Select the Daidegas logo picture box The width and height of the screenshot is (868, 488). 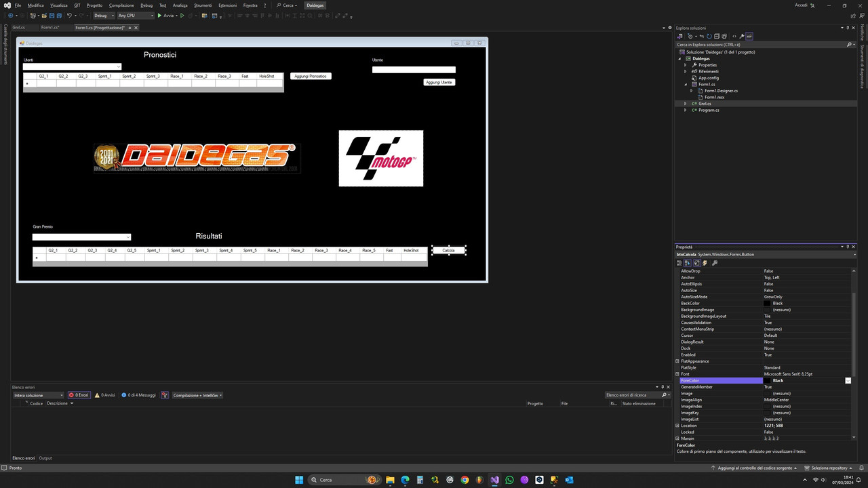(197, 158)
